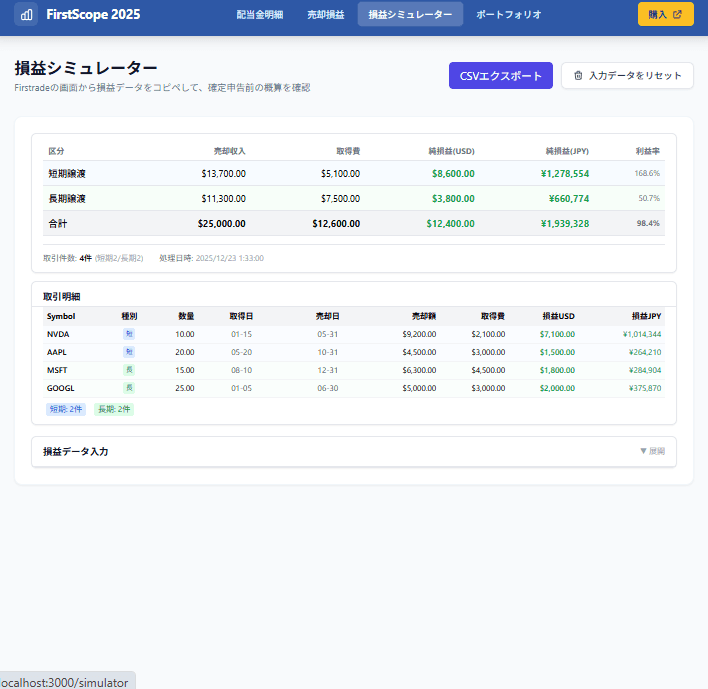This screenshot has width=708, height=689.
Task: Click the 短 type badge for NVDA
Action: coord(129,334)
